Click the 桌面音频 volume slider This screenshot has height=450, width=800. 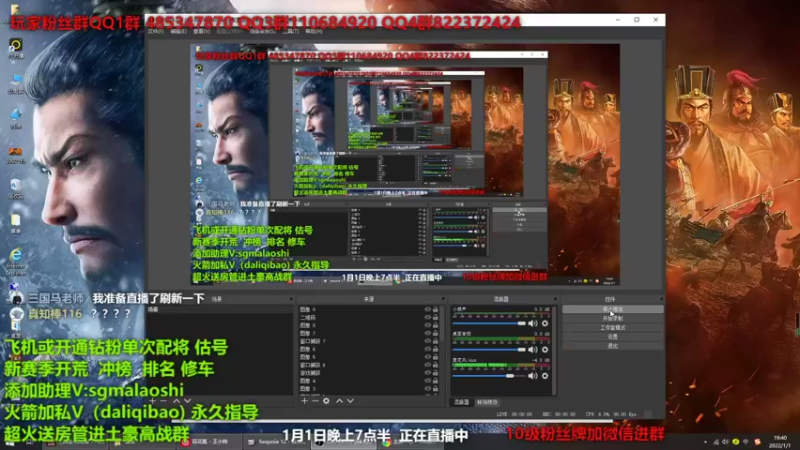[x=489, y=349]
